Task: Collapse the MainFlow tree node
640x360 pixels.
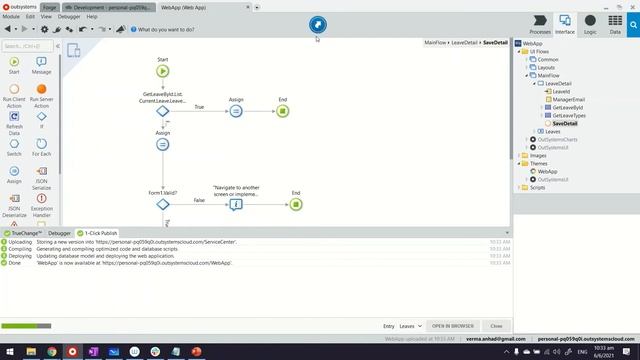Action: [527, 76]
